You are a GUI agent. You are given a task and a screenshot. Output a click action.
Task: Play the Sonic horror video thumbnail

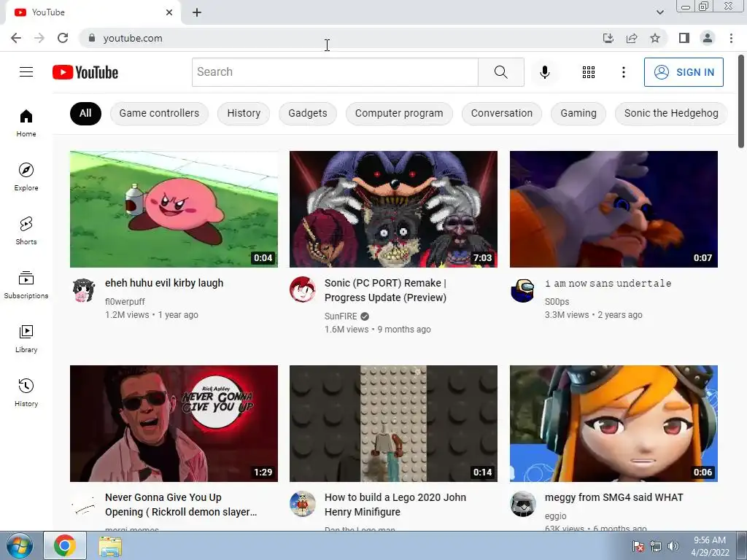393,209
